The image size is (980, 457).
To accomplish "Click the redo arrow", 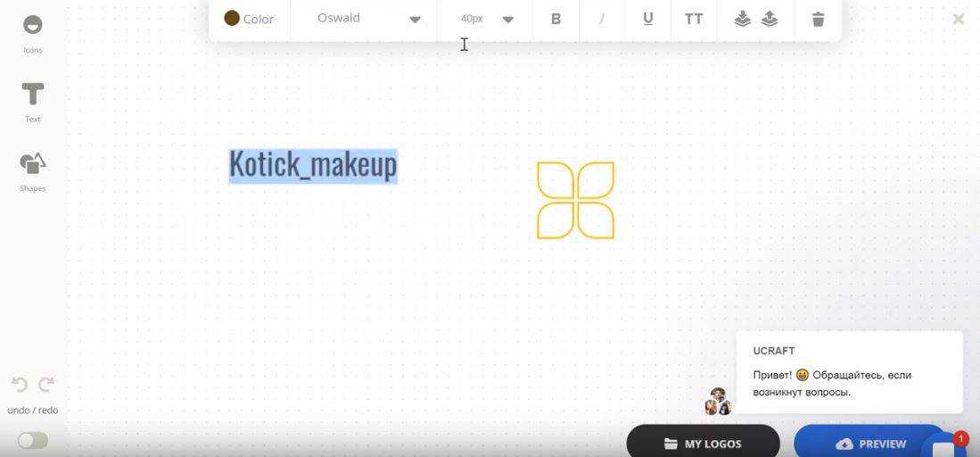I will pyautogui.click(x=46, y=384).
